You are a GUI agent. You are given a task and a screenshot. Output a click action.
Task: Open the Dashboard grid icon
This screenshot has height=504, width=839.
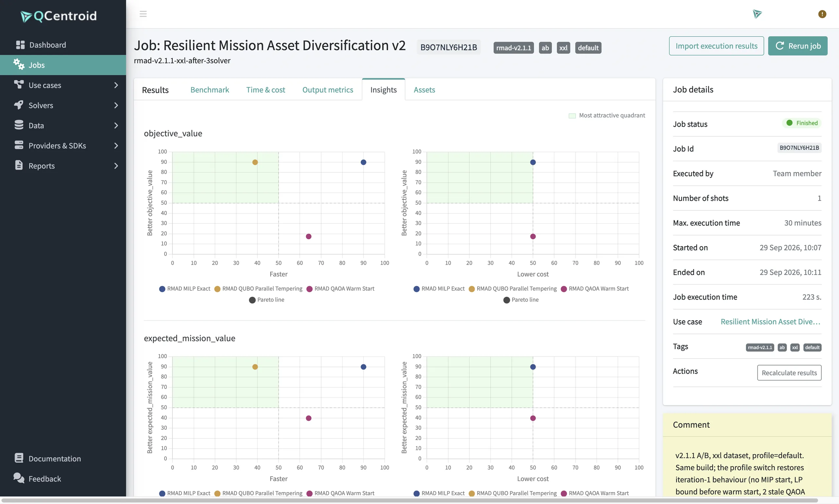pyautogui.click(x=20, y=45)
